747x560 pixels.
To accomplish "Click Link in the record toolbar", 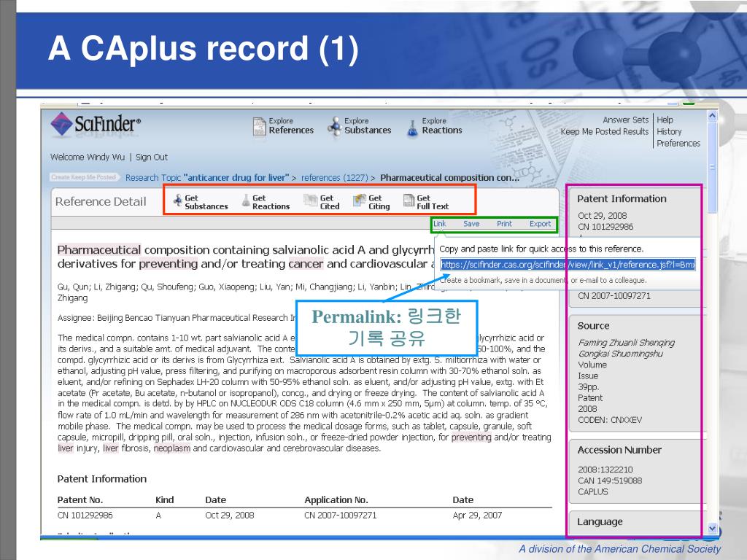I will (x=440, y=224).
